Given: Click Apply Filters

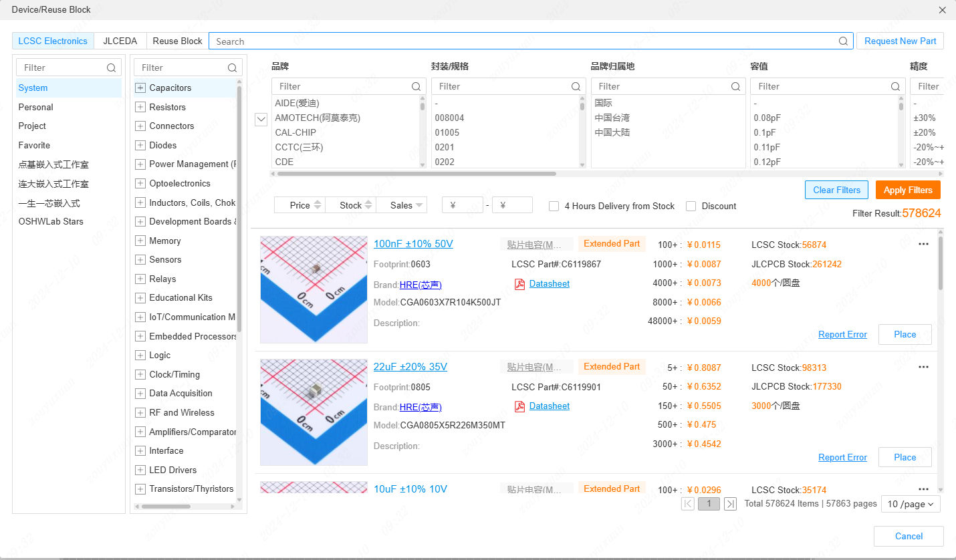Looking at the screenshot, I should click(908, 190).
